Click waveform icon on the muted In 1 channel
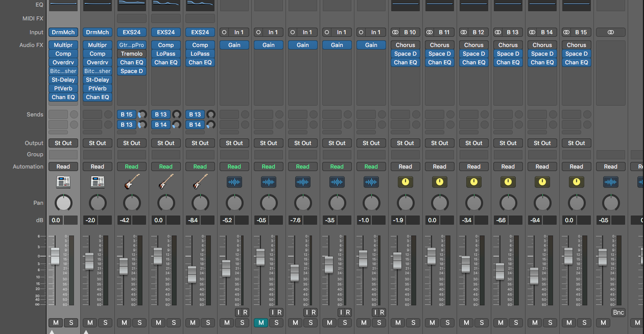Viewport: 644px width, 334px height. (268, 182)
